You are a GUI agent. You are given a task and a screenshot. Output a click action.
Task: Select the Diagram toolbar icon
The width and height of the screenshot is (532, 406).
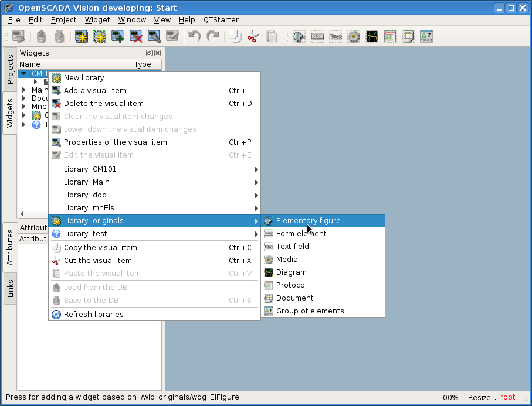click(372, 36)
